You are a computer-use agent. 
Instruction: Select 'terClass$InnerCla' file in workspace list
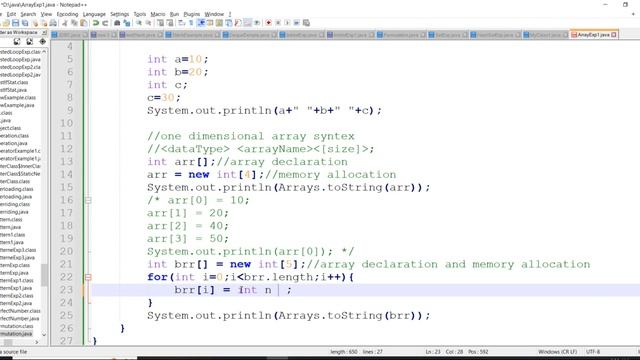(20, 166)
